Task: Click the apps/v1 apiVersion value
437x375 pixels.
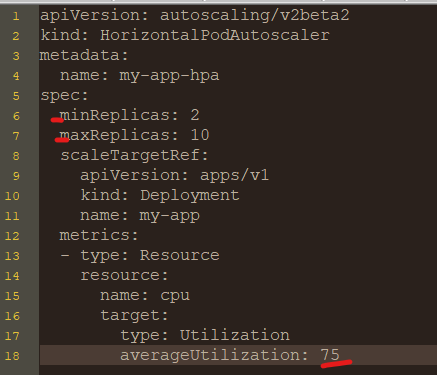Action: [x=235, y=175]
